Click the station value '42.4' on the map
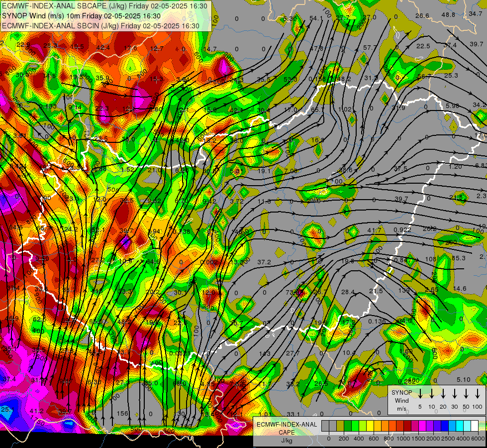487x448 pixels. point(103,48)
